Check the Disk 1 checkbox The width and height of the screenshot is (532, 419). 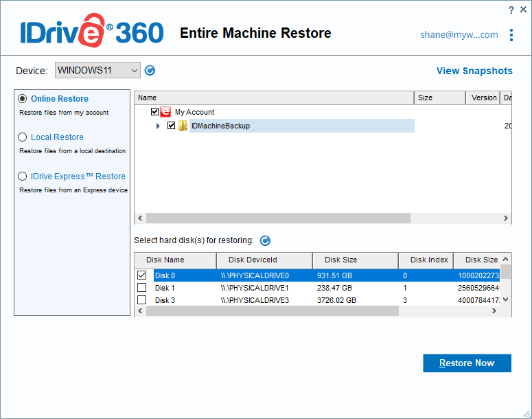tap(142, 288)
